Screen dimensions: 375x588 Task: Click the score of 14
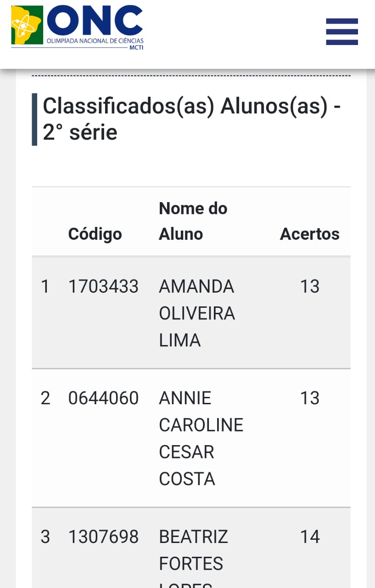pyautogui.click(x=310, y=537)
